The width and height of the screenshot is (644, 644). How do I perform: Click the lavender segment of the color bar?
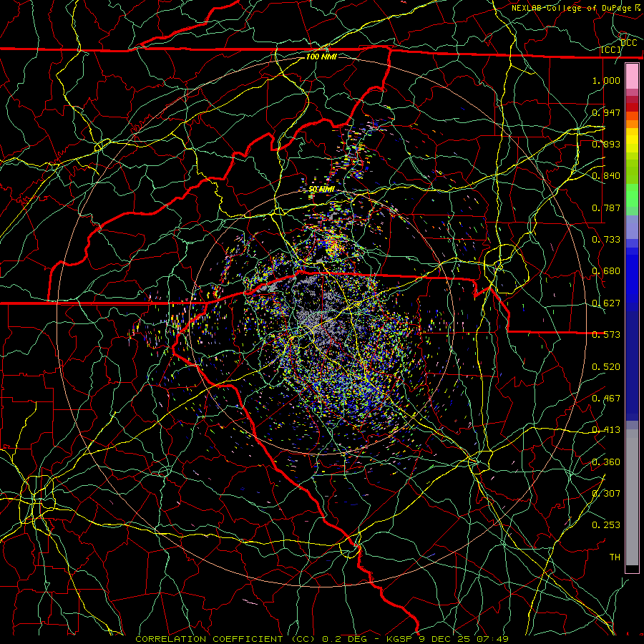pyautogui.click(x=632, y=227)
